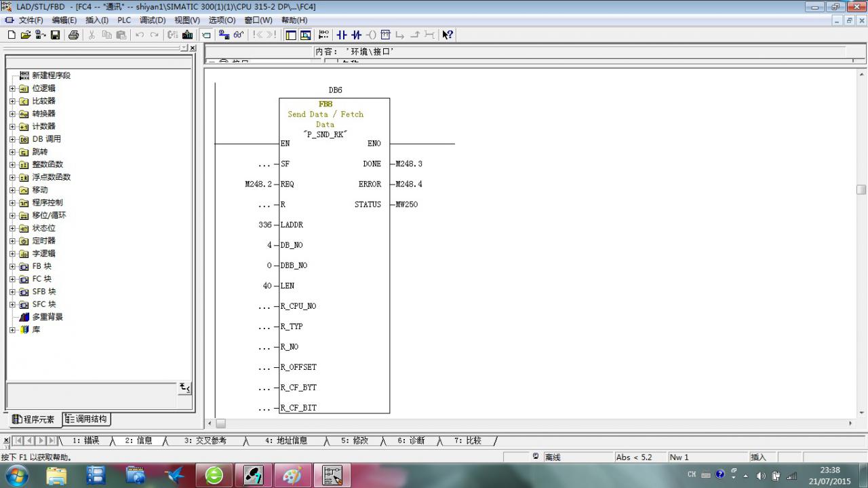The width and height of the screenshot is (868, 488).
Task: Click the monitor glasses icon
Action: (238, 35)
